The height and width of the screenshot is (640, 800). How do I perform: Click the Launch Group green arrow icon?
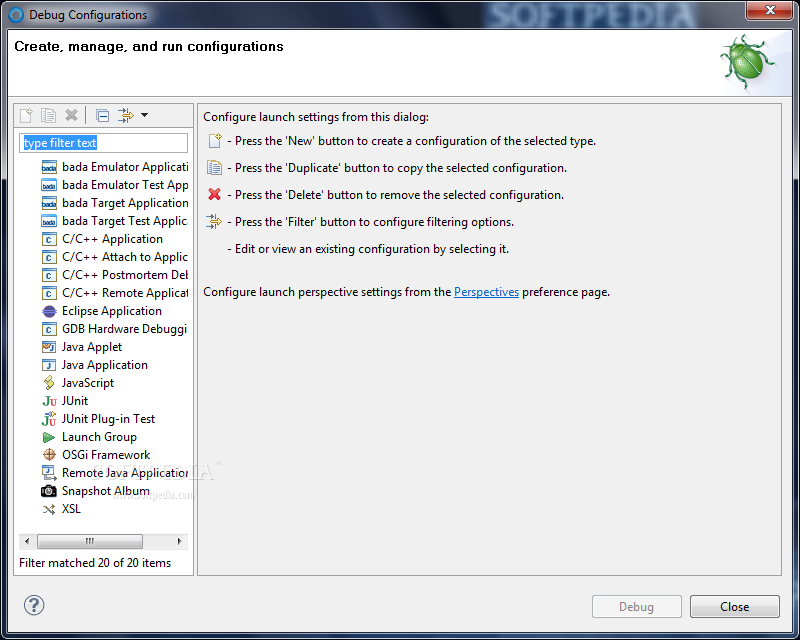49,437
